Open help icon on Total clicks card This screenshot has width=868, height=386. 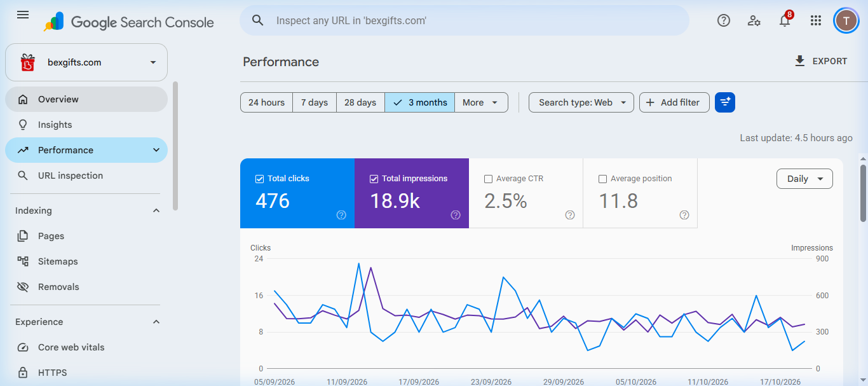(x=341, y=215)
